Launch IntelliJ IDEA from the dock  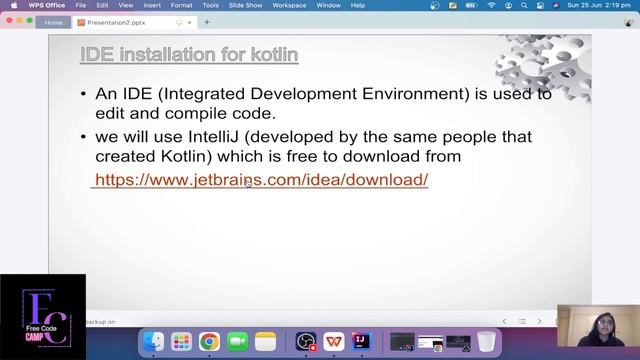[362, 341]
